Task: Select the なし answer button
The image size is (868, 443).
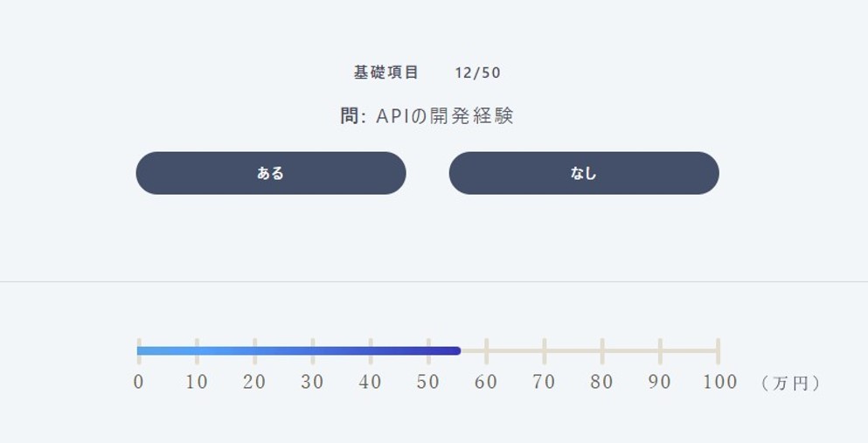Action: click(584, 173)
